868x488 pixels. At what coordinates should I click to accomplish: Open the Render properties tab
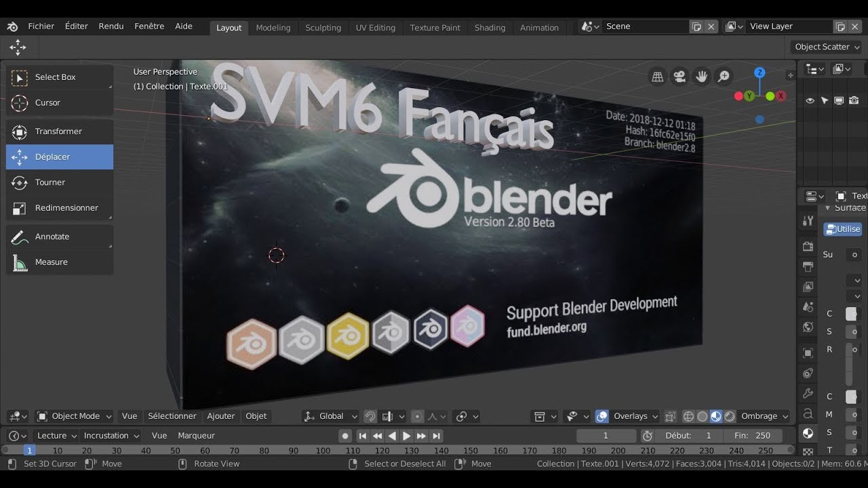tap(808, 246)
